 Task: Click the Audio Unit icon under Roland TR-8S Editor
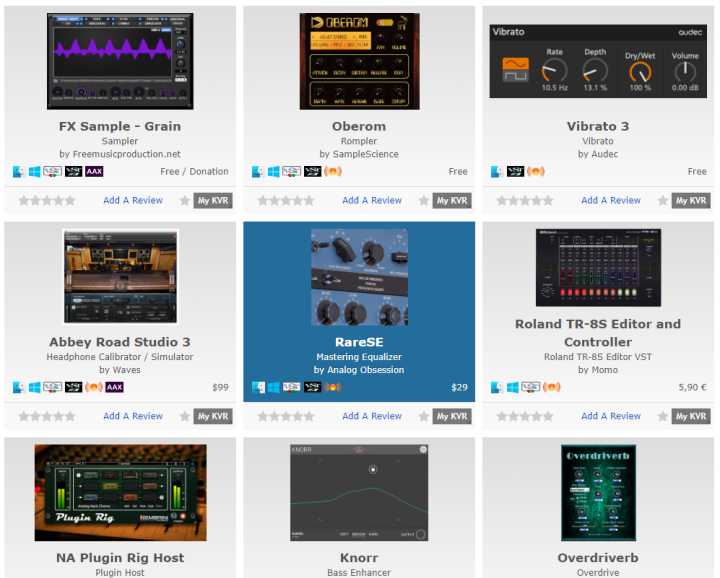pos(551,387)
